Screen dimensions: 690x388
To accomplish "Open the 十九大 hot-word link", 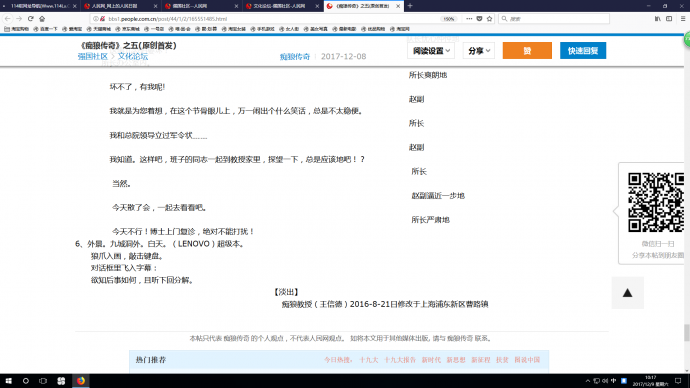I will pos(368,360).
